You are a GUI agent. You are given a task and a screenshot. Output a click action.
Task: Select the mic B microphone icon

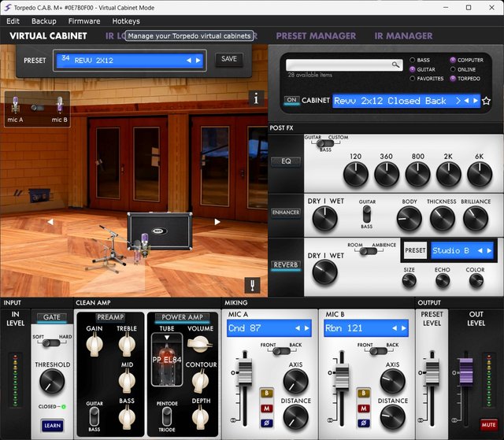60,105
